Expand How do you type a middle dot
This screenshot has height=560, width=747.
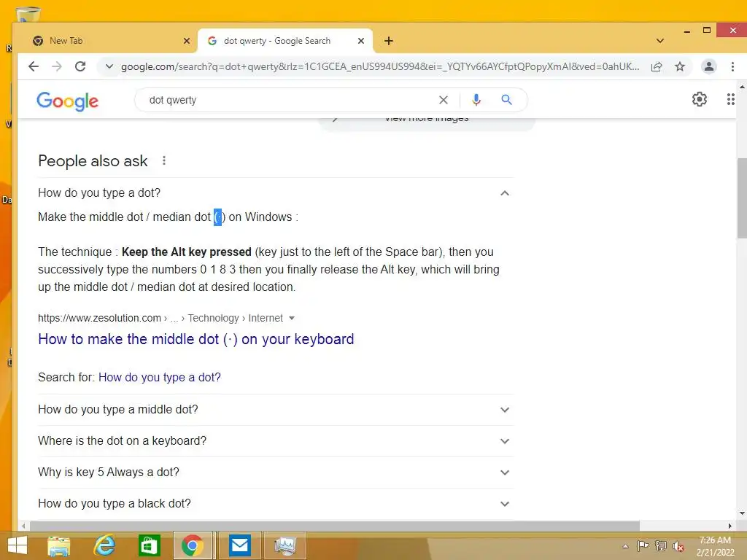[275, 410]
